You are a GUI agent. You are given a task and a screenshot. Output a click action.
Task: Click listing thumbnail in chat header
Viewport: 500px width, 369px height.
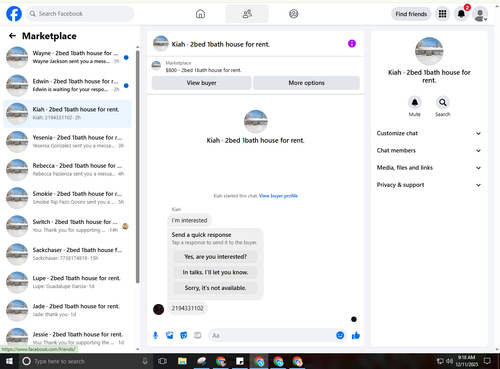(161, 44)
